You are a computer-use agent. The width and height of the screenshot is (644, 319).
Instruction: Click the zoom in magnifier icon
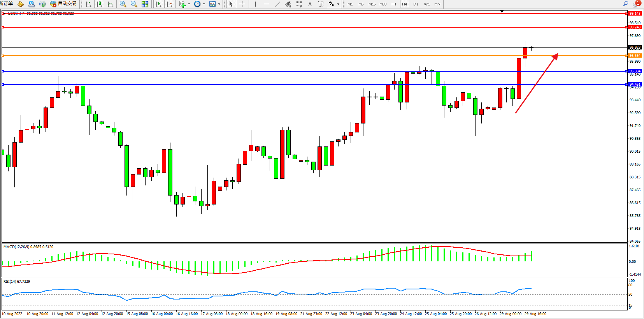[x=123, y=4]
